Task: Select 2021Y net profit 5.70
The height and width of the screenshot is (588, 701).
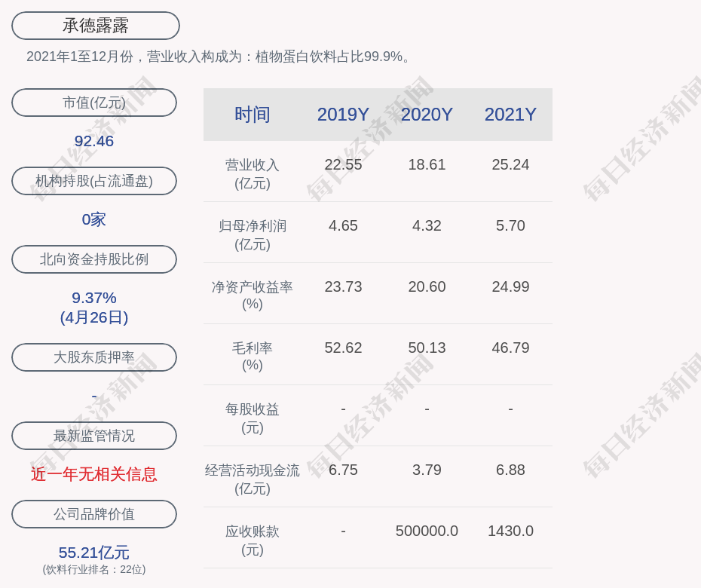Action: (x=510, y=225)
